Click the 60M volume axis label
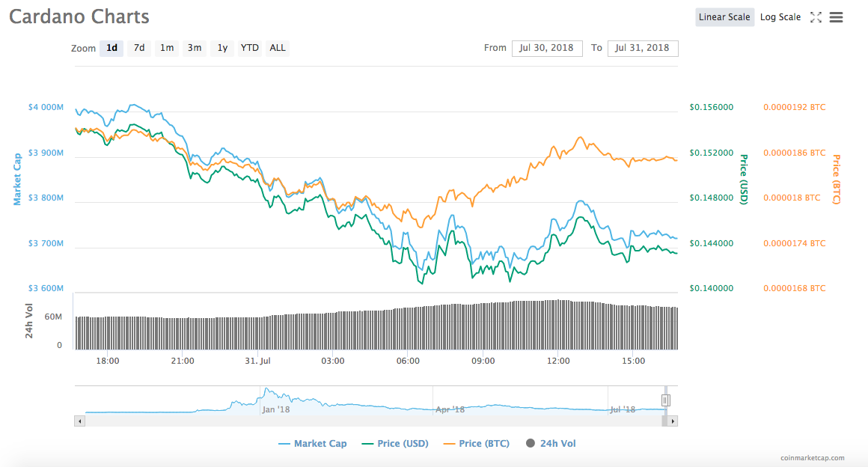The height and width of the screenshot is (467, 868). click(x=53, y=317)
